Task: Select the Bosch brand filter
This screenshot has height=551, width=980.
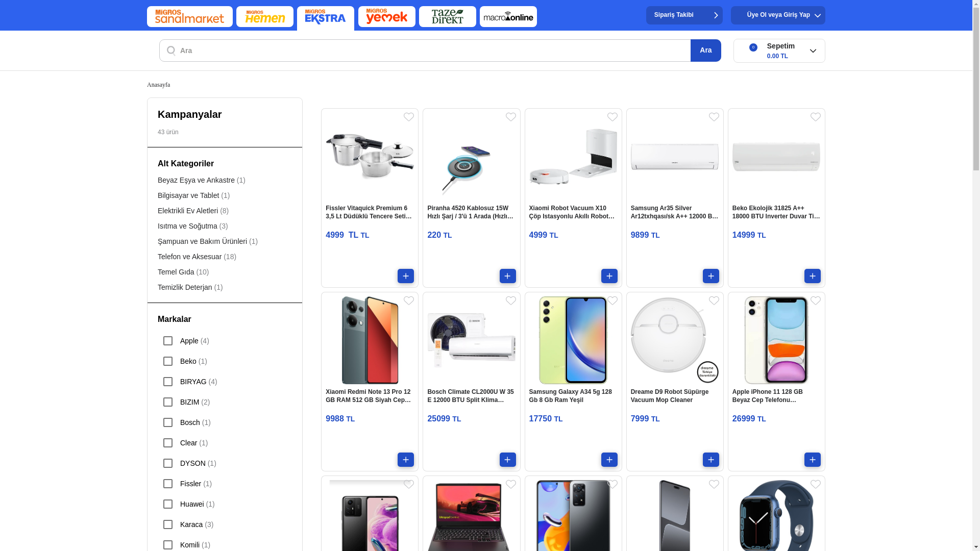Action: click(168, 422)
